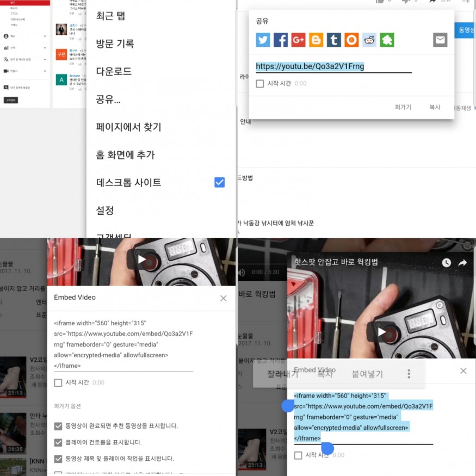This screenshot has width=476, height=476.
Task: Click the translate icon in the sidebar
Action: click(x=6, y=59)
